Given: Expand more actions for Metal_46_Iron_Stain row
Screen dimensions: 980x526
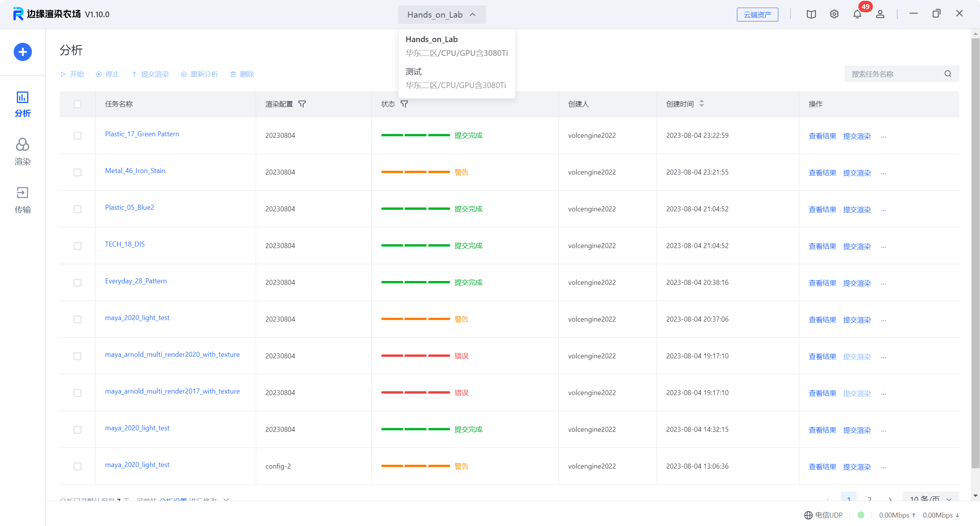Looking at the screenshot, I should click(x=883, y=173).
